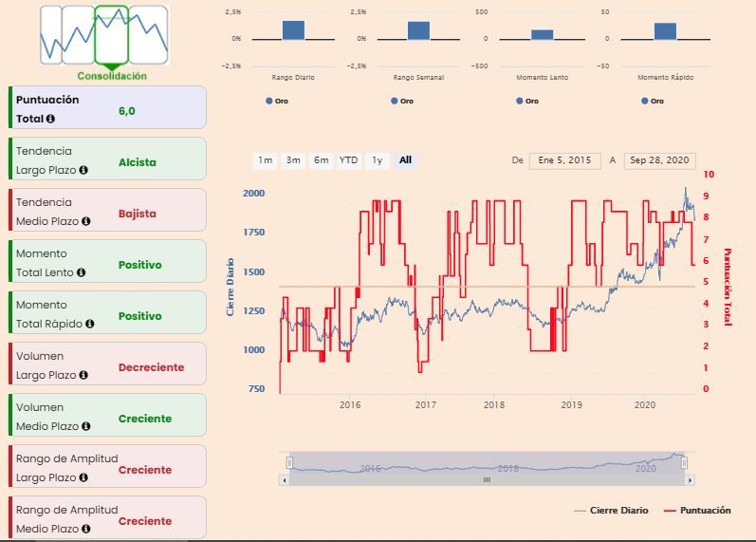Toggle Oro legend under Rango Diario

coord(277,101)
